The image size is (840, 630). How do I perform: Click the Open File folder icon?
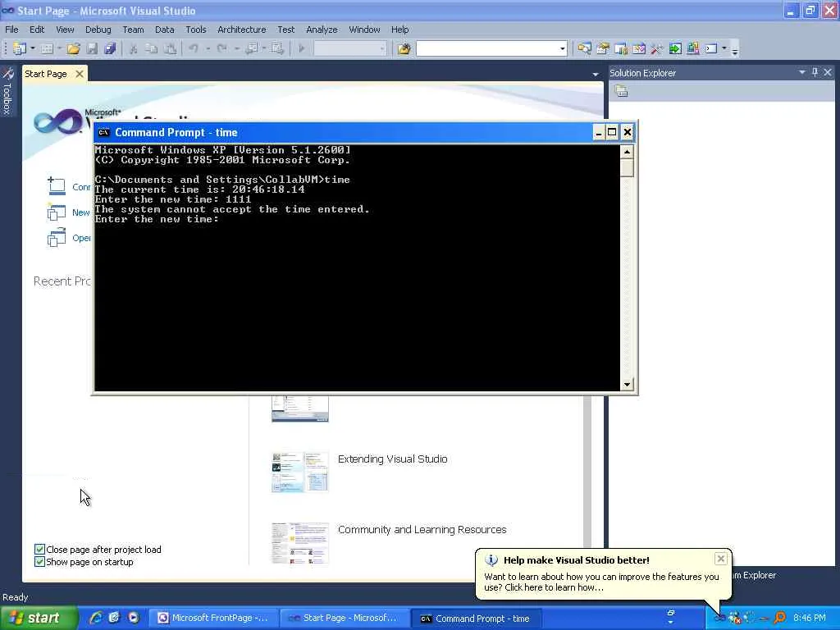pos(73,48)
